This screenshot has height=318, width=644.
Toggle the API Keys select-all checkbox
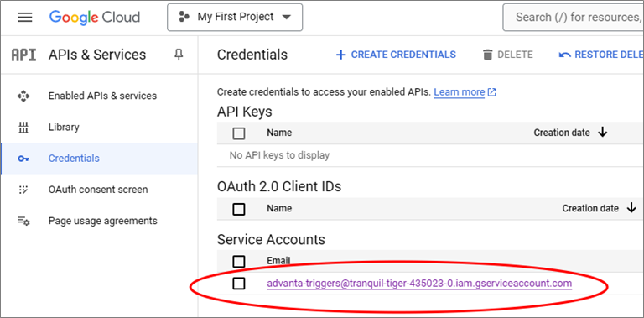(x=239, y=133)
